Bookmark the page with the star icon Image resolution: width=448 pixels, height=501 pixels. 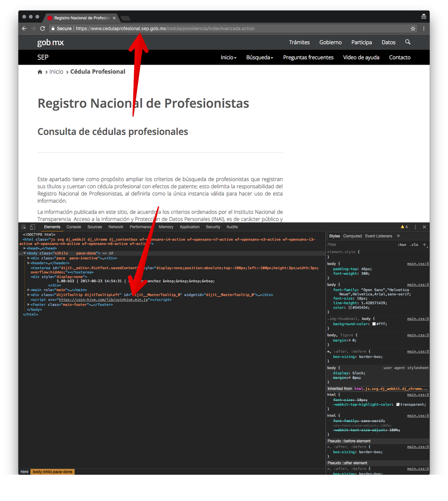coord(413,28)
